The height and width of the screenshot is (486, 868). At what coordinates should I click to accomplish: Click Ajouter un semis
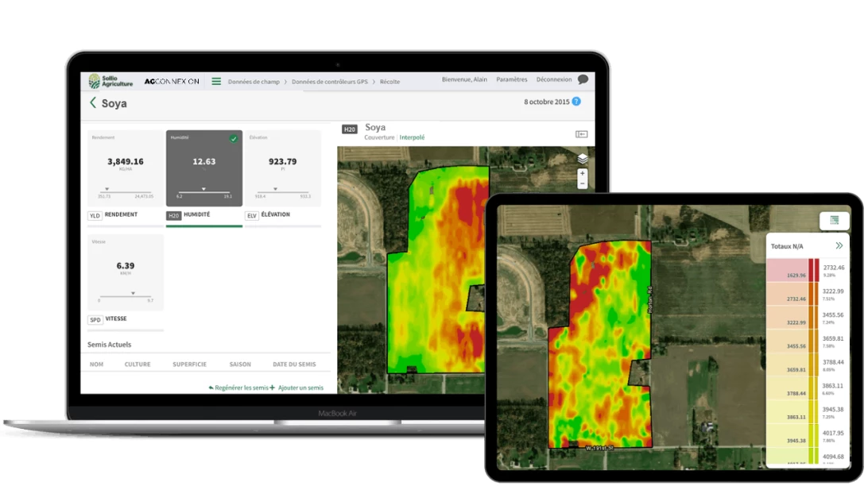296,388
